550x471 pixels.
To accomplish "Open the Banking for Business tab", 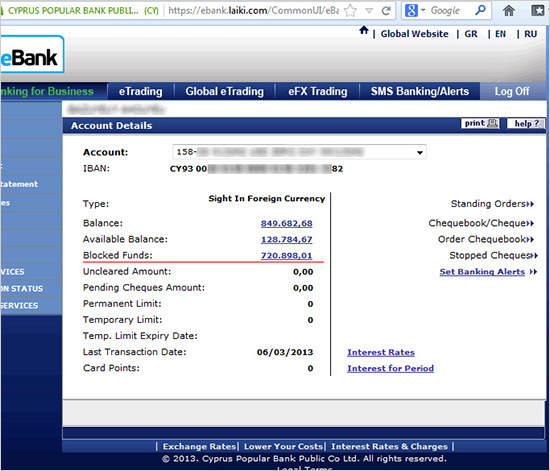I will 54,91.
